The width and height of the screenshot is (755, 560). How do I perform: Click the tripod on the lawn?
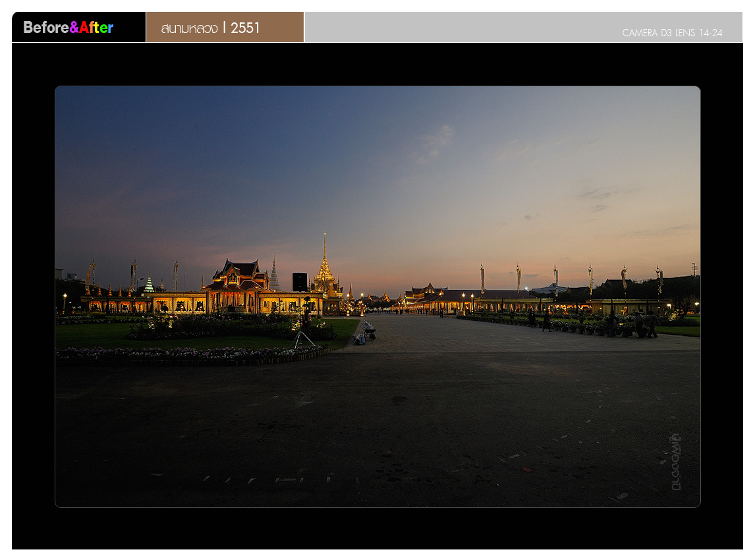pyautogui.click(x=304, y=339)
